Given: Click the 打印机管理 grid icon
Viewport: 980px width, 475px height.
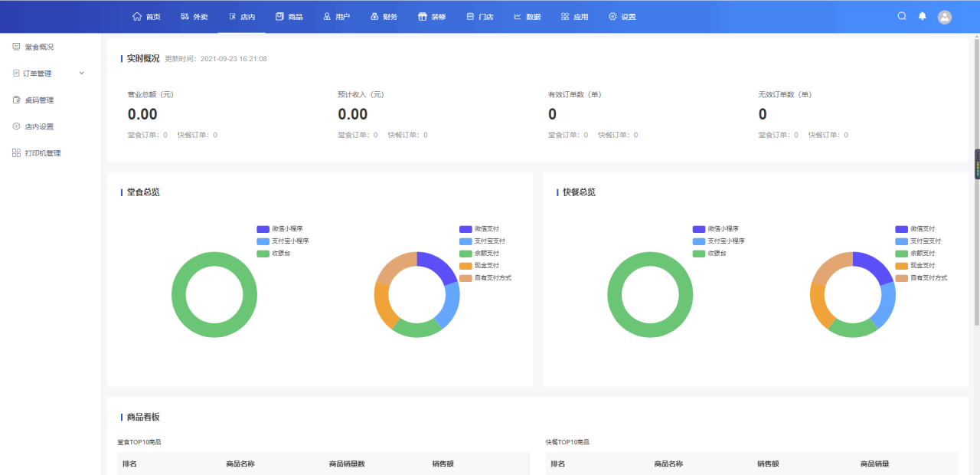Looking at the screenshot, I should click(16, 153).
